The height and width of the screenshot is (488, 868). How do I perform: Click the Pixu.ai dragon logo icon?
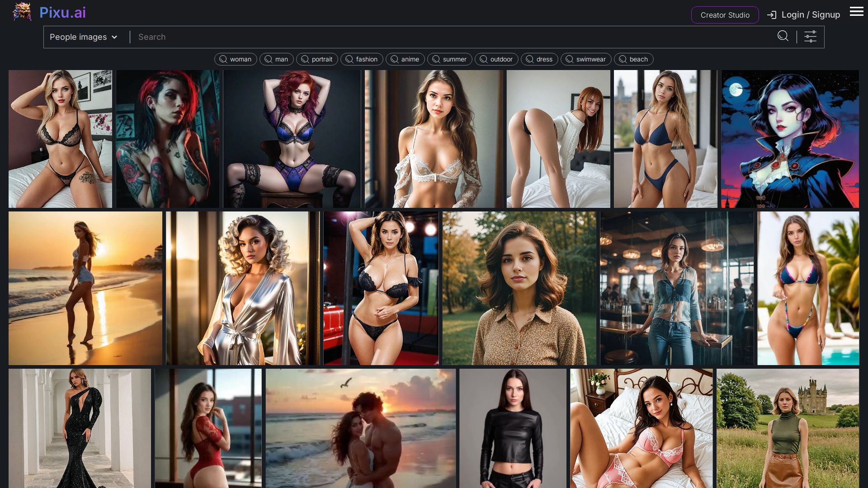coord(22,12)
